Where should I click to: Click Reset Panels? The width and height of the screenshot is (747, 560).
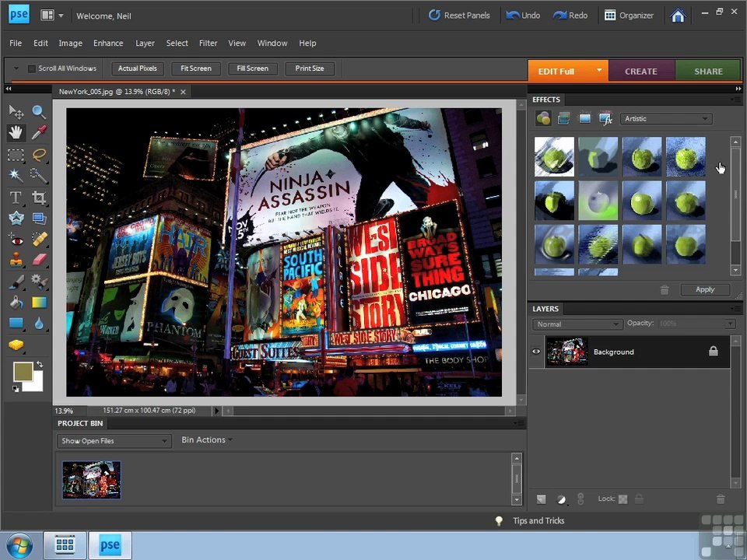click(x=459, y=16)
